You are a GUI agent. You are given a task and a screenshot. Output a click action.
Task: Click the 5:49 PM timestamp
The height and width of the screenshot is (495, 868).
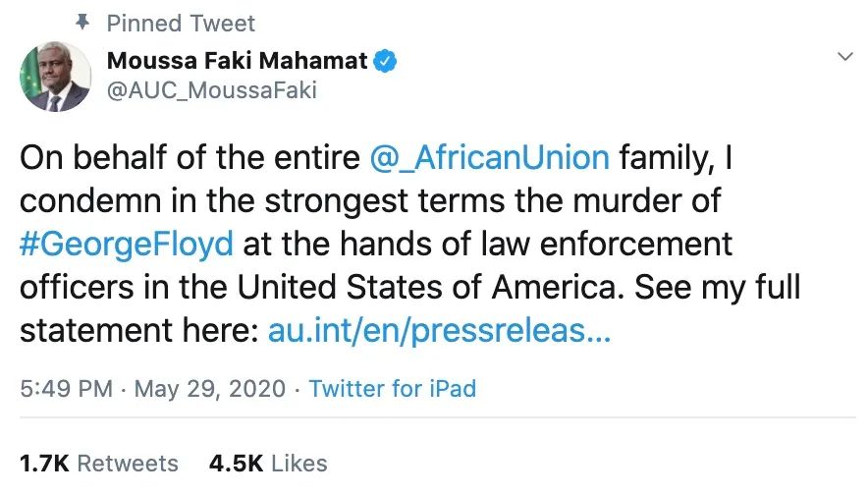(x=66, y=388)
